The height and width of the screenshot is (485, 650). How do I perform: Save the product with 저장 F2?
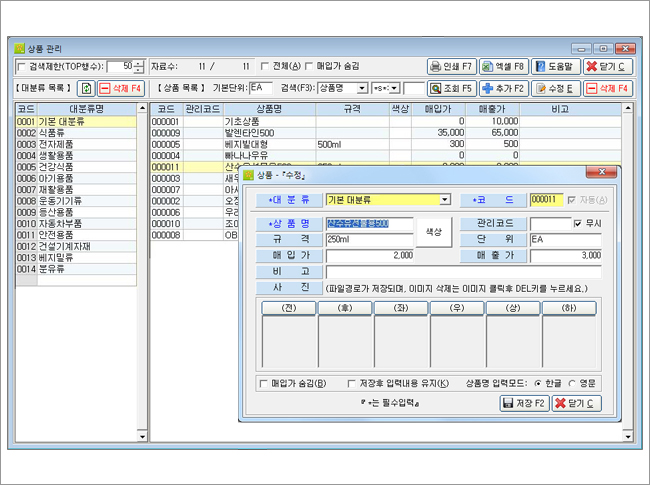tap(524, 403)
